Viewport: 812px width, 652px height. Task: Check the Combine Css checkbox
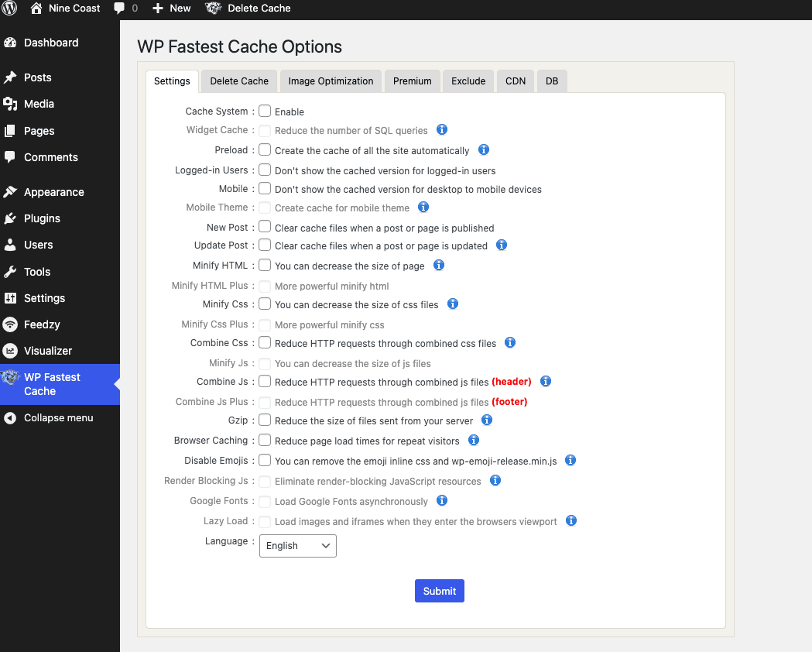coord(265,342)
